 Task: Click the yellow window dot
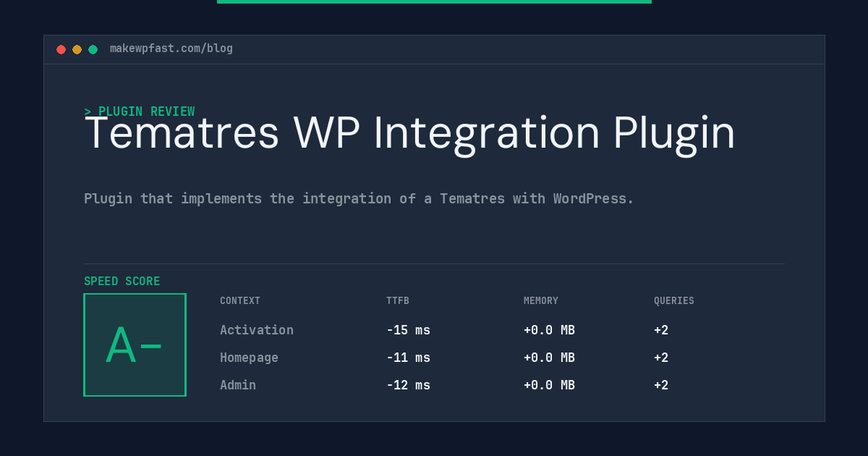coord(77,49)
